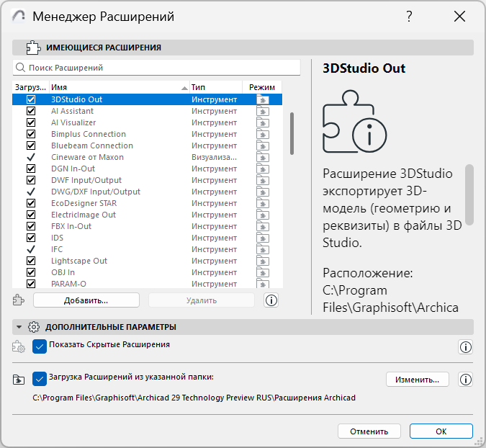
Task: Click the Поиск Расширений search field
Action: pyautogui.click(x=156, y=67)
